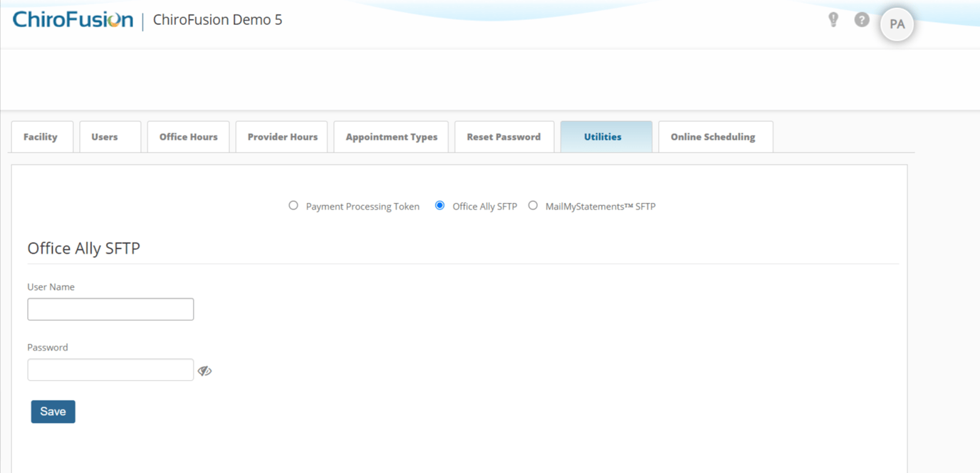980x473 pixels.
Task: Click the lightbulb tips icon
Action: (833, 20)
